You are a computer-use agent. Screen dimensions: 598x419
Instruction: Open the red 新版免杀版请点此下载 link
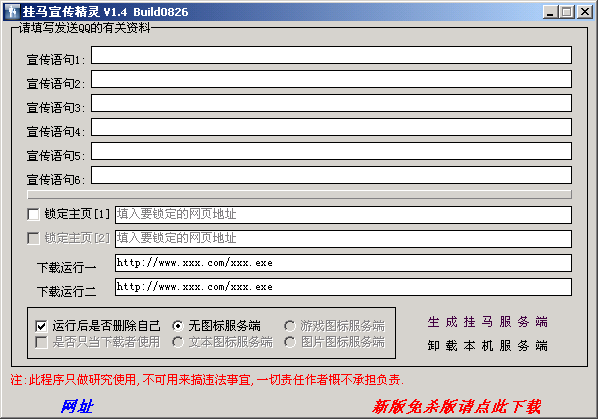pyautogui.click(x=456, y=406)
